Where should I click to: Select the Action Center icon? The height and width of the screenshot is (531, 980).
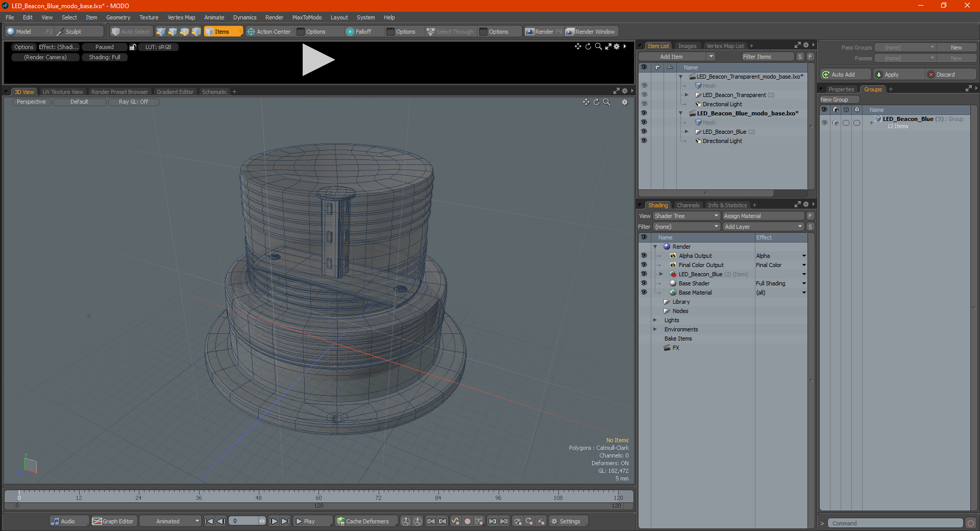pyautogui.click(x=251, y=32)
